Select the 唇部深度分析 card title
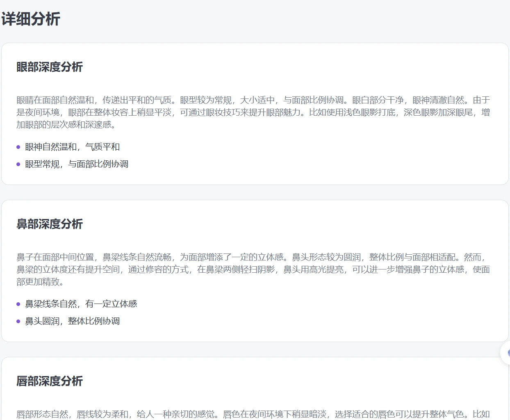Screen dimensions: 510x420 (49, 381)
